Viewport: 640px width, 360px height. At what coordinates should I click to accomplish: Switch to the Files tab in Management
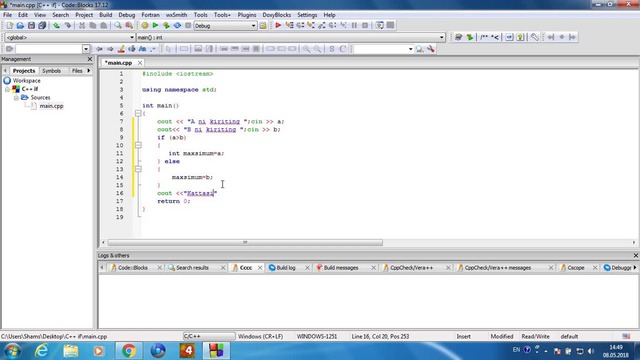point(77,71)
